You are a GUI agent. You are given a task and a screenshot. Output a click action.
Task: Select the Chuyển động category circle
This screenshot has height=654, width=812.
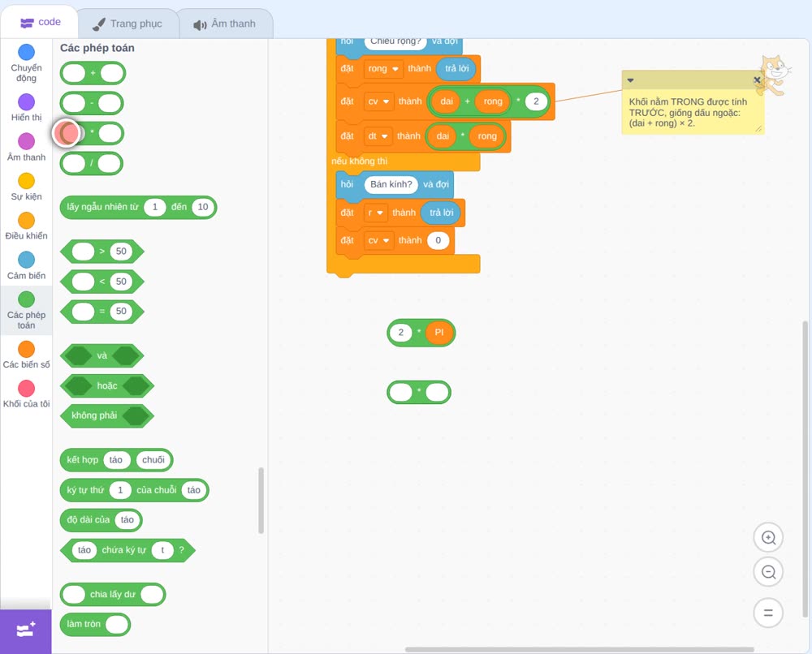coord(27,52)
